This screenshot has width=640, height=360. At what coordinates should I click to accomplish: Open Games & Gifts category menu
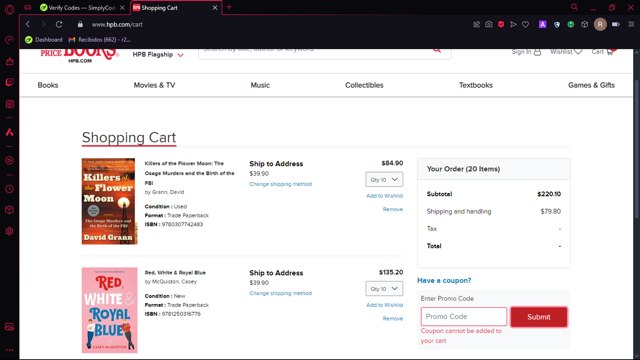pos(591,85)
